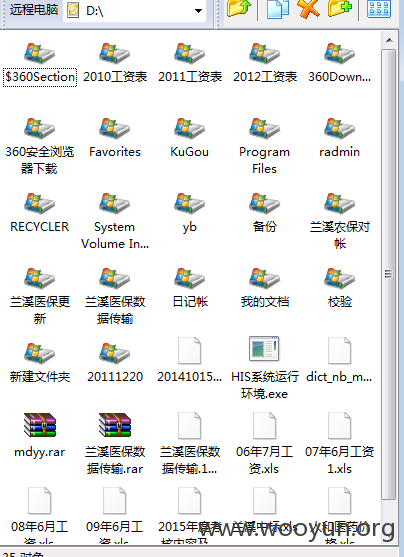This screenshot has width=404, height=557.
Task: Select the 兰溪农保对帐 folder icon
Action: pos(339,204)
